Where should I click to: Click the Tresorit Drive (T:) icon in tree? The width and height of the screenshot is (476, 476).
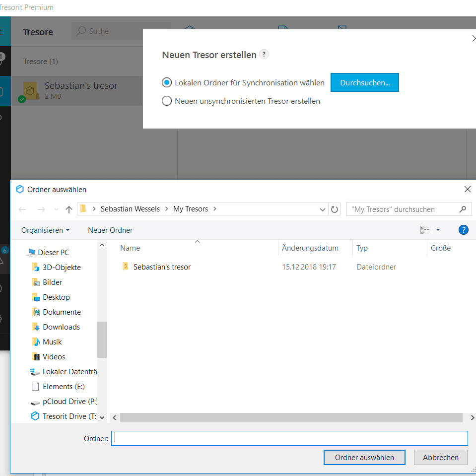pyautogui.click(x=35, y=416)
